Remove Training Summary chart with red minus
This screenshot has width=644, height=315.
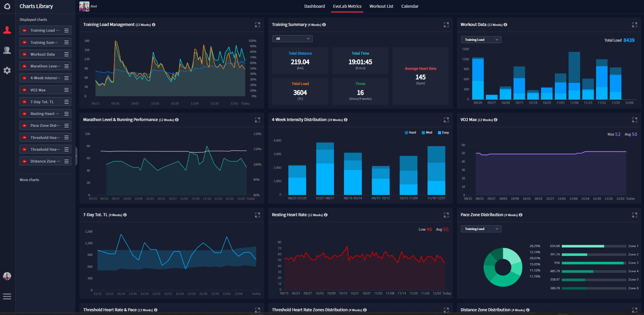point(24,42)
